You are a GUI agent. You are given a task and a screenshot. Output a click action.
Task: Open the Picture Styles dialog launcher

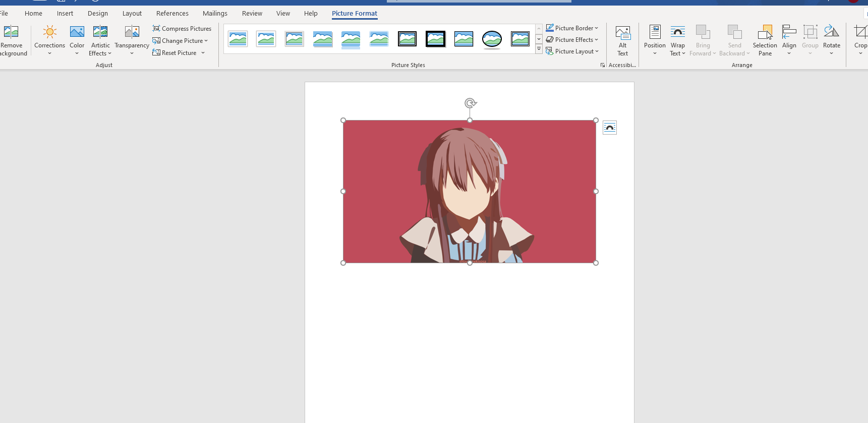click(603, 65)
